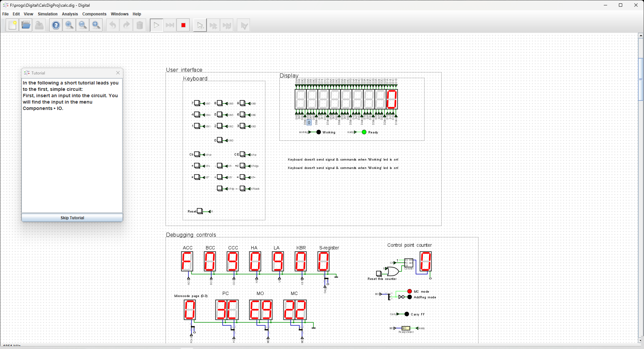Open the Simulation menu
Image resolution: width=644 pixels, height=349 pixels.
click(x=48, y=14)
